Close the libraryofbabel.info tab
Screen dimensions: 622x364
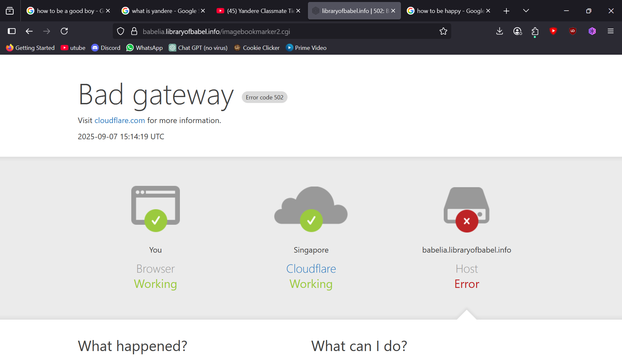(x=393, y=11)
